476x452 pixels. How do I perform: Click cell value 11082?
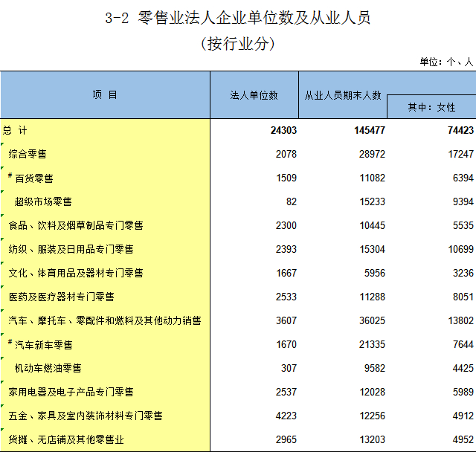pyautogui.click(x=372, y=178)
